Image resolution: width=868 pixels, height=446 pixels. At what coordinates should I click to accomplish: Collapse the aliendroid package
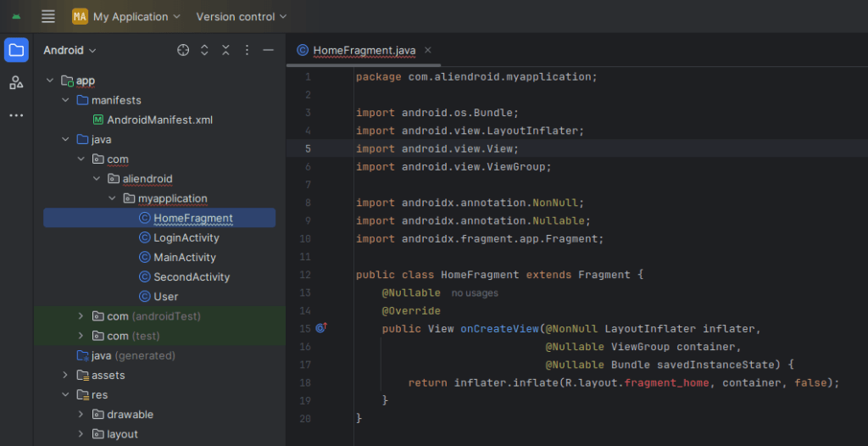click(x=97, y=179)
